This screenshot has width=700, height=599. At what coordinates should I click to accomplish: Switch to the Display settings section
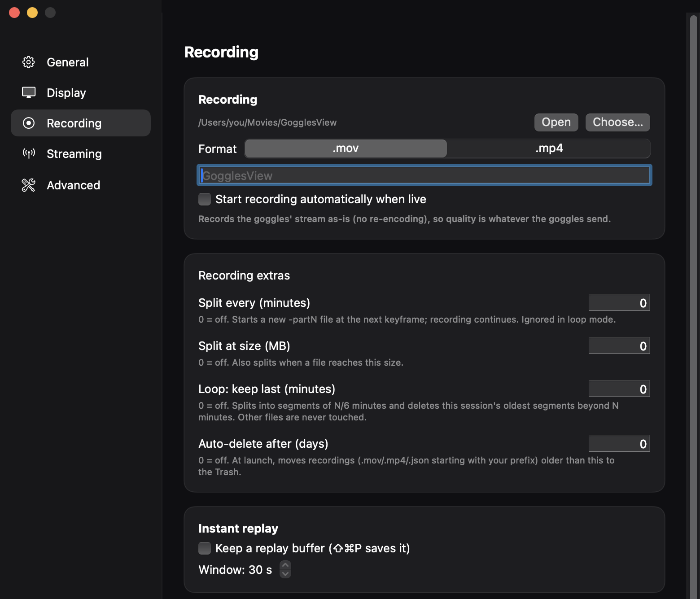(x=81, y=93)
